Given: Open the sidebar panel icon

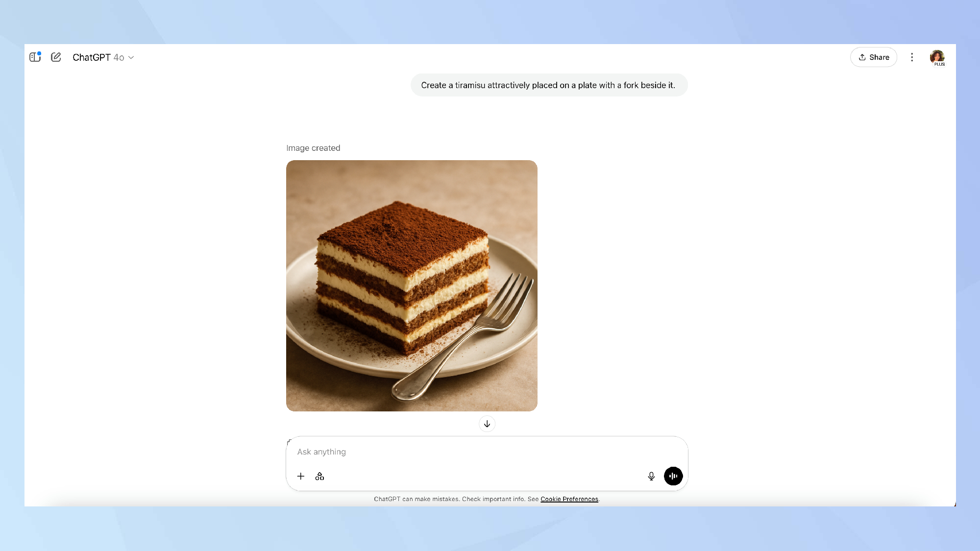Looking at the screenshot, I should coord(35,57).
